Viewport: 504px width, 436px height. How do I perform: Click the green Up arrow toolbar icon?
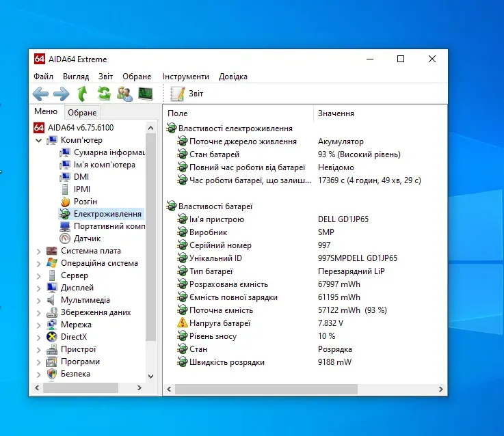83,94
